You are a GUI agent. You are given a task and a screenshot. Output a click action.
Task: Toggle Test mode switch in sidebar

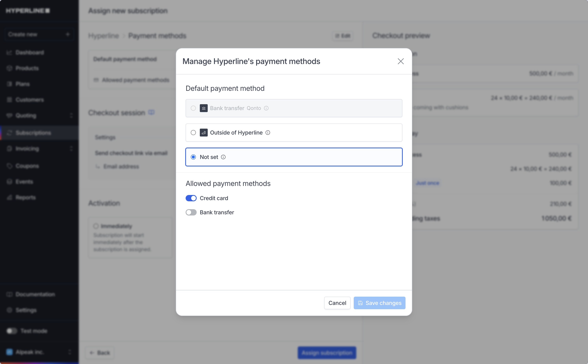tap(12, 331)
